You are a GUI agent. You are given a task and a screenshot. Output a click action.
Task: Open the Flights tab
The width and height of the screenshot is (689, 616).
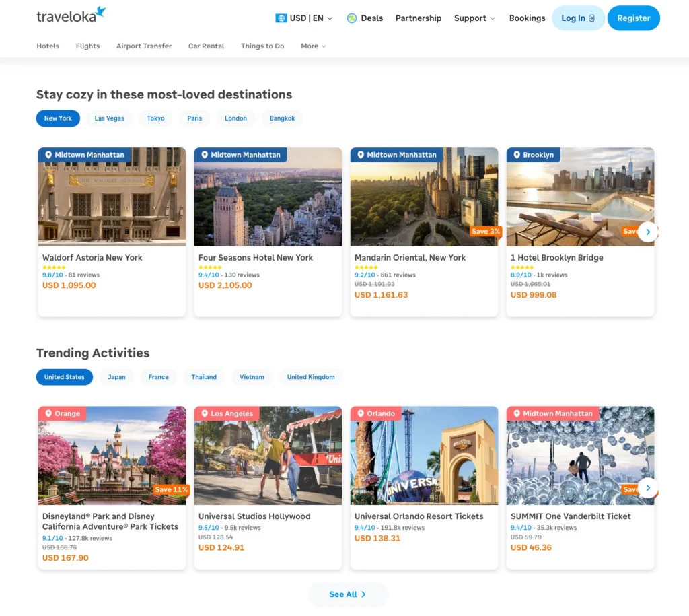click(87, 46)
